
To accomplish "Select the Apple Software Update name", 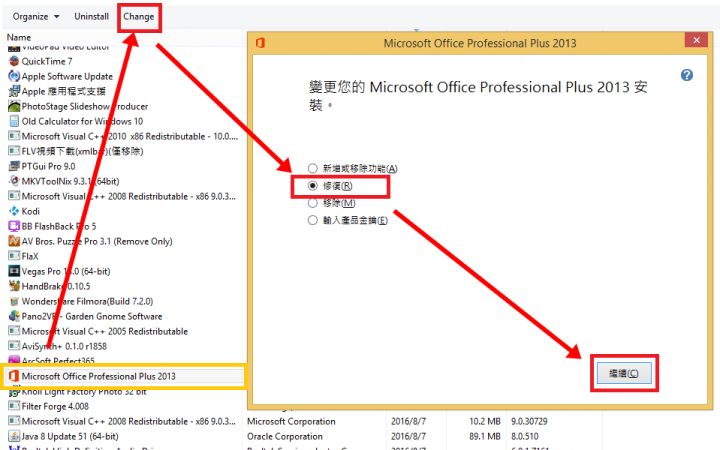I will pyautogui.click(x=68, y=76).
